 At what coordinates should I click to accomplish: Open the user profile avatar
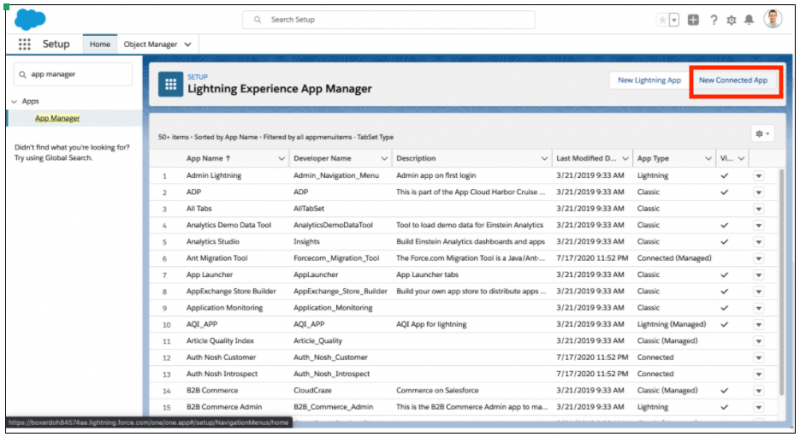[x=773, y=19]
